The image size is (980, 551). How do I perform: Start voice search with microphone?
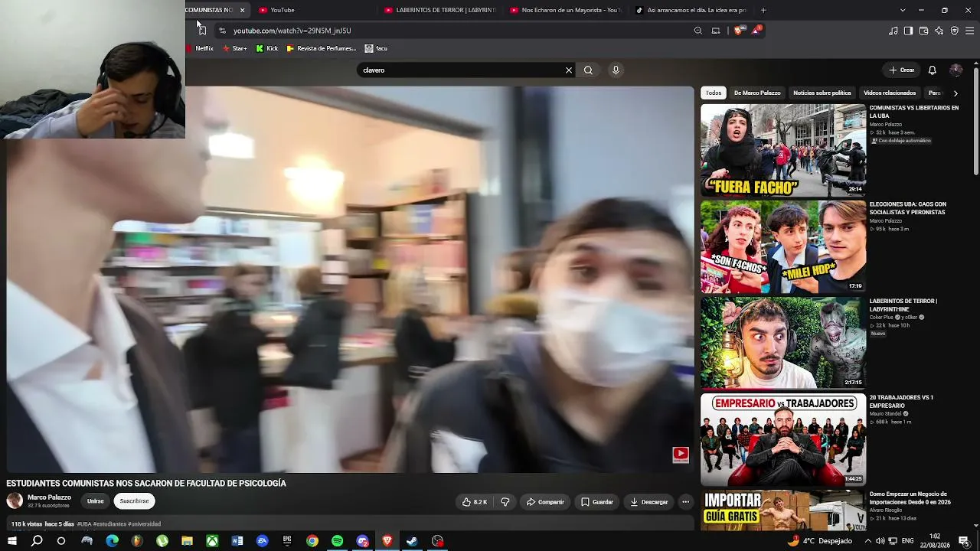point(616,70)
